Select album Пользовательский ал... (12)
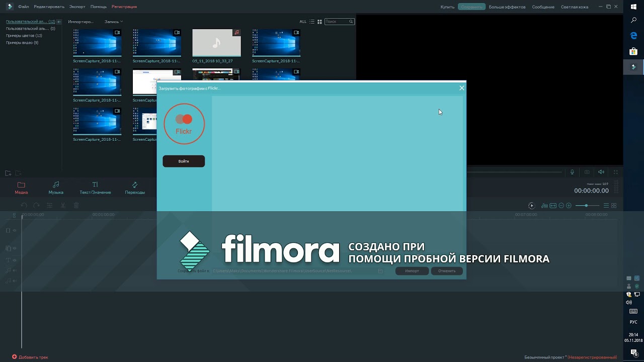The width and height of the screenshot is (644, 362). (31, 22)
